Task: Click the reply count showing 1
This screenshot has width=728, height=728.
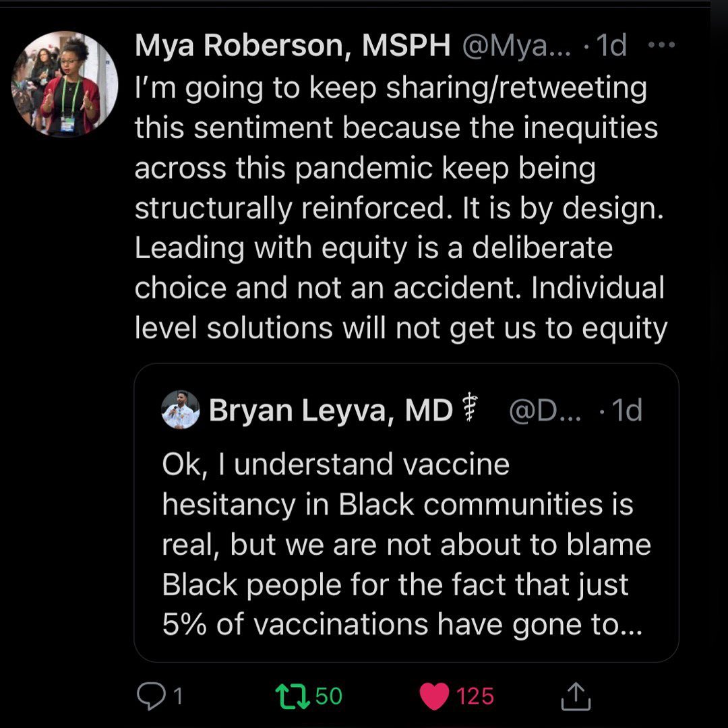Action: pyautogui.click(x=178, y=696)
